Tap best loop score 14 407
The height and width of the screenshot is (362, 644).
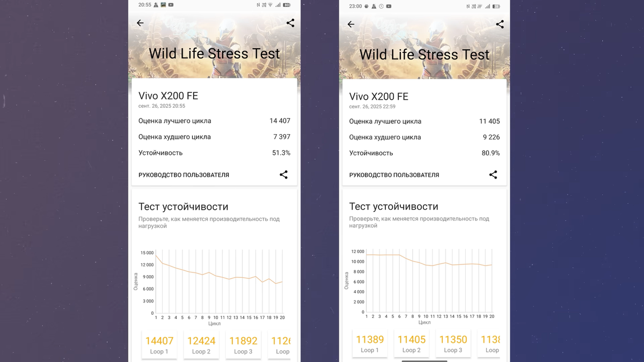(x=280, y=121)
